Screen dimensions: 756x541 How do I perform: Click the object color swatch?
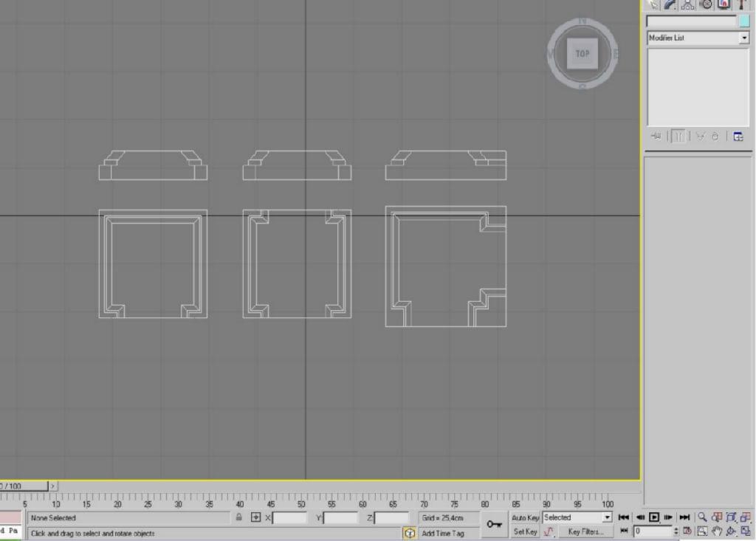pyautogui.click(x=744, y=21)
